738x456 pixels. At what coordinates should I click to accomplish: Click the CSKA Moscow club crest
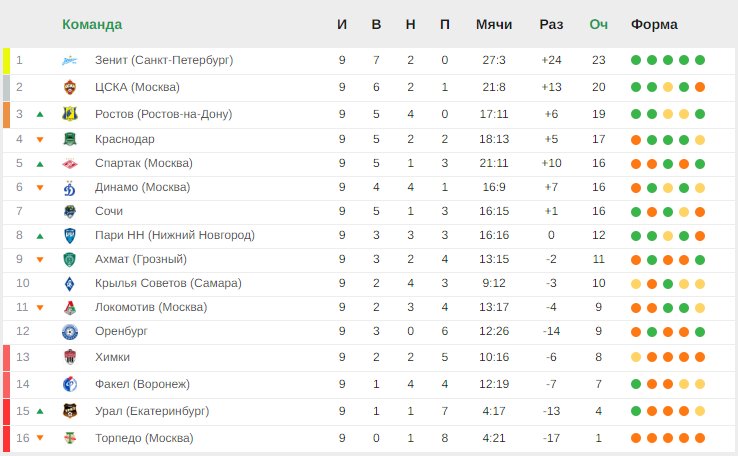coord(70,87)
